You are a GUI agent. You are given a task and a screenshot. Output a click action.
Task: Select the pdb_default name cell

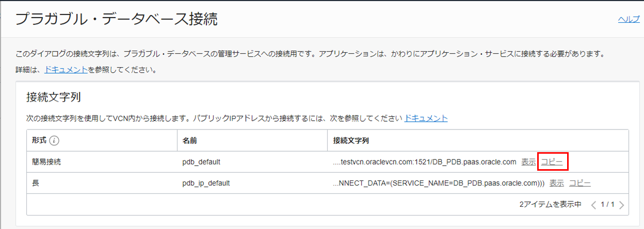(x=201, y=162)
